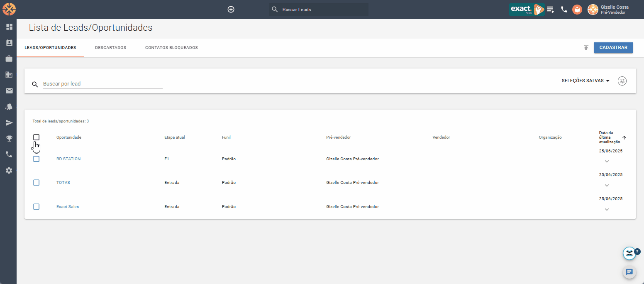Check the Exact Sales row checkbox

click(36, 207)
